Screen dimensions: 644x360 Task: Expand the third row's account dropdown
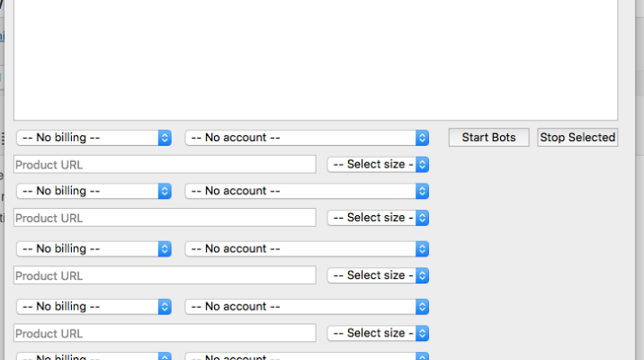tap(307, 248)
